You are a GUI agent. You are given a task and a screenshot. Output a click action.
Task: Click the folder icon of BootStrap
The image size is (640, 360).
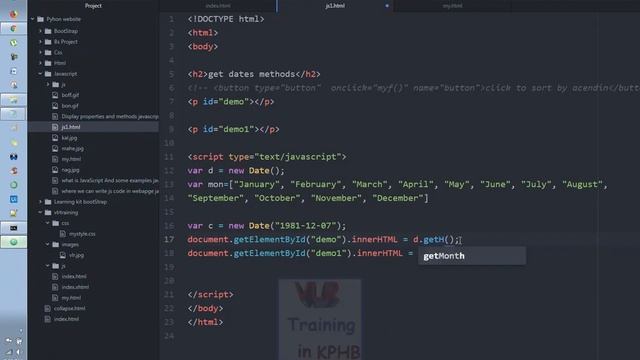(x=48, y=31)
